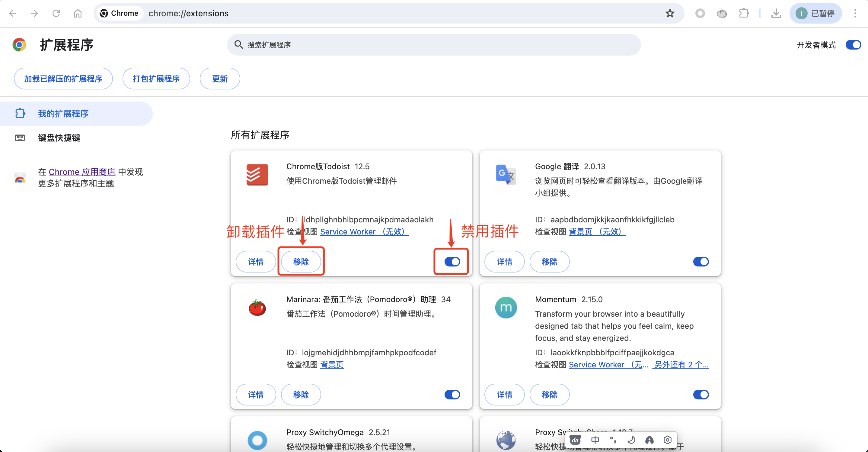Click 移除 for Marinara
This screenshot has width=868, height=452.
301,395
